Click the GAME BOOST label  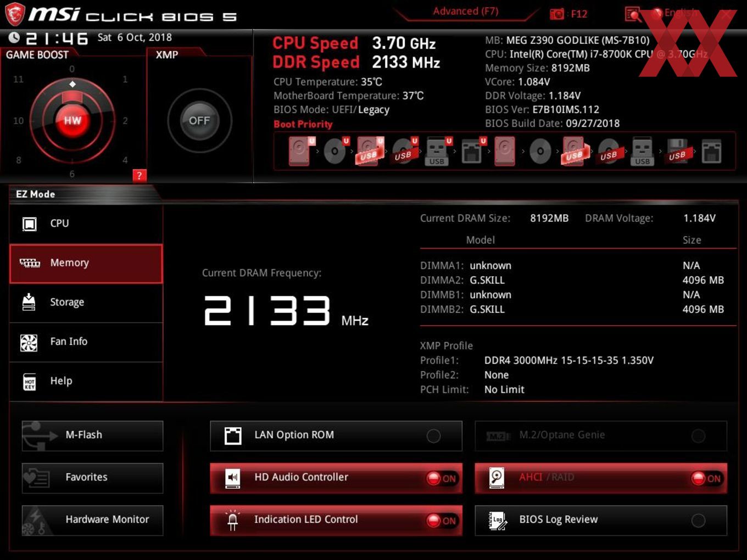37,55
